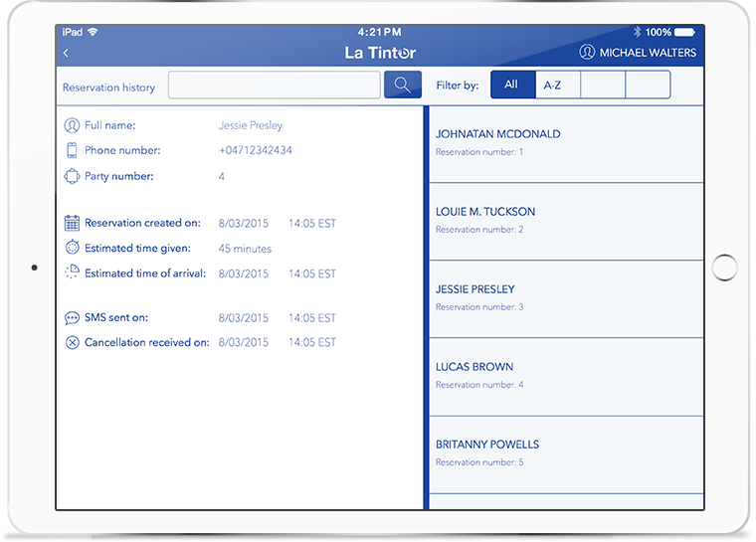Image resolution: width=756 pixels, height=542 pixels.
Task: Click the Michael Walters account name
Action: 648,53
